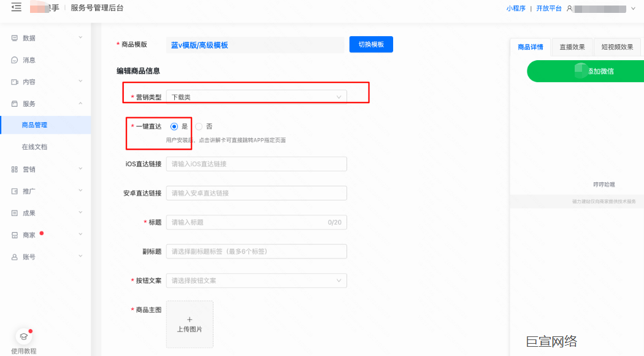Focus the 安卓直达链接 input field
This screenshot has height=356, width=644.
pos(256,193)
